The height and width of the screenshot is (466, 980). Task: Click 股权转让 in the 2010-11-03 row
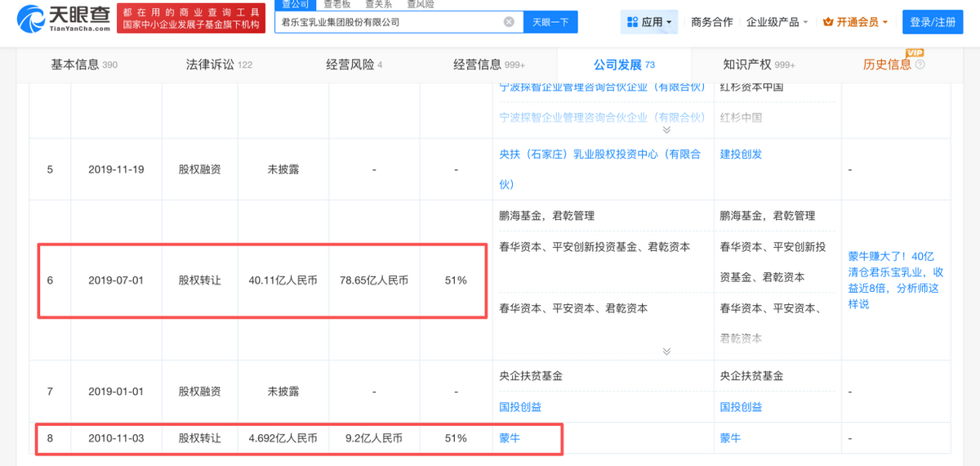(x=200, y=438)
